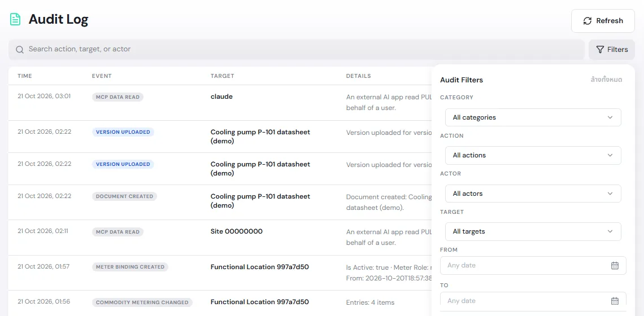Click the All targets chevron arrow

pyautogui.click(x=610, y=231)
